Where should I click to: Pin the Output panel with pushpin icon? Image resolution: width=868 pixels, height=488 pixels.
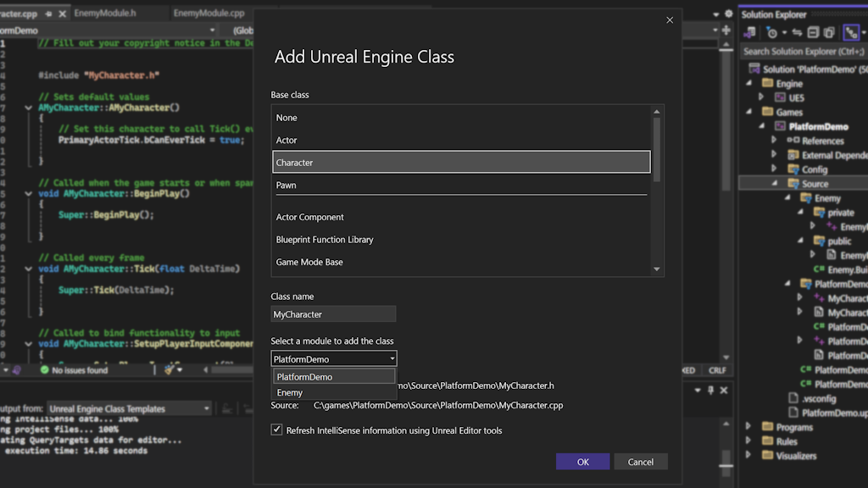[x=711, y=391]
